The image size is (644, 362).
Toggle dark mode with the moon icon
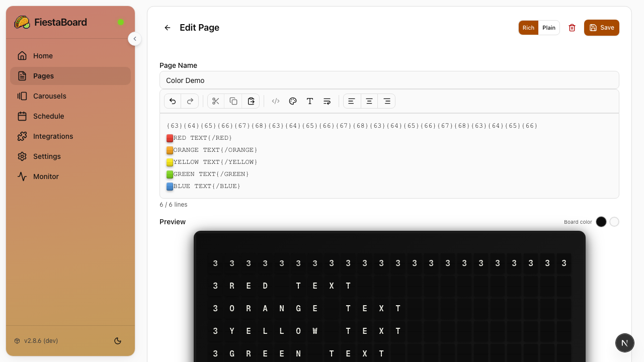[x=118, y=341]
